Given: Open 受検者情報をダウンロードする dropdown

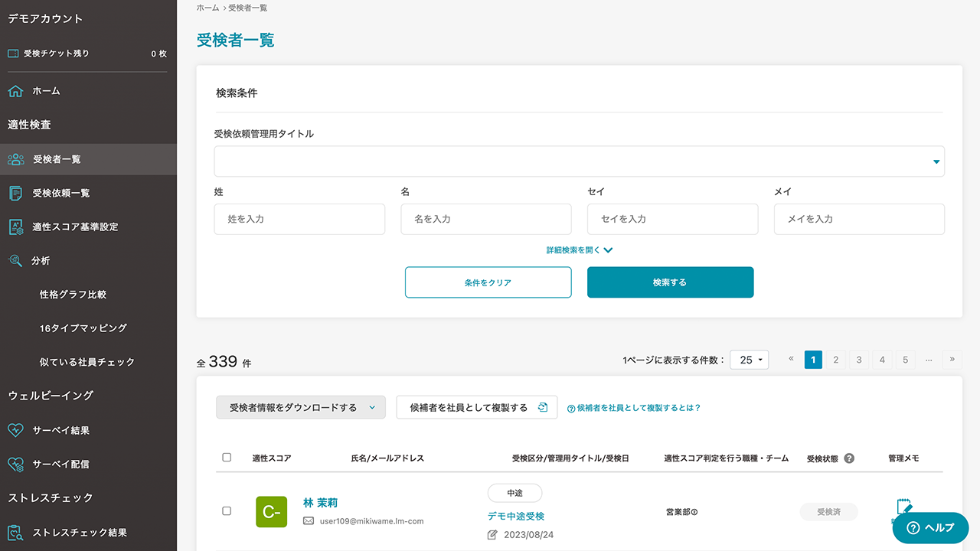Looking at the screenshot, I should 299,408.
